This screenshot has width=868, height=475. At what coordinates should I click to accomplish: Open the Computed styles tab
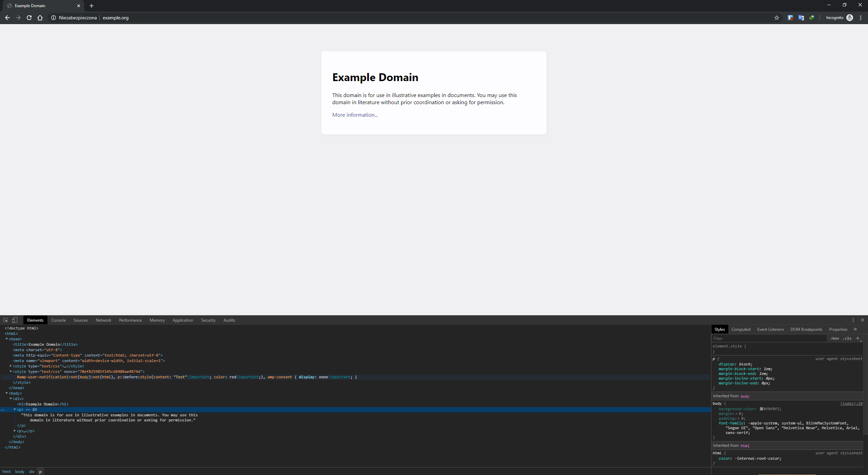coord(741,329)
